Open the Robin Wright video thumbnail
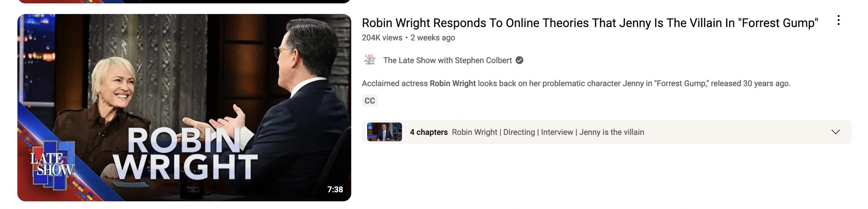The height and width of the screenshot is (209, 868). point(184,108)
